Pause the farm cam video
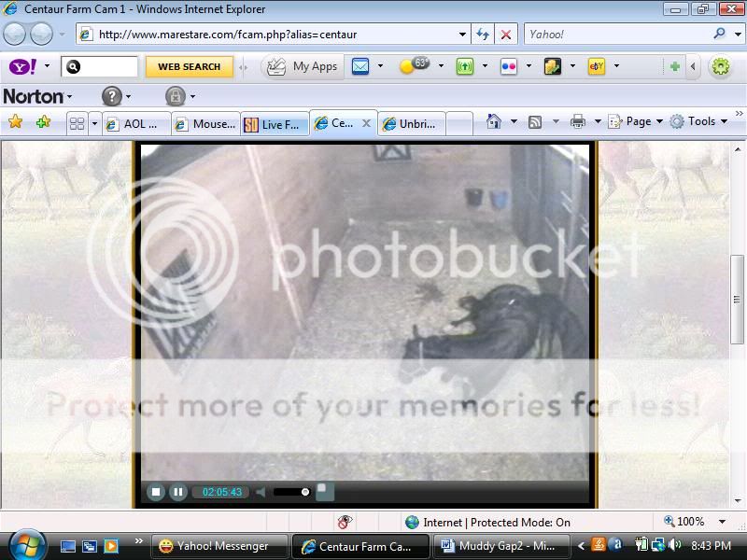The height and width of the screenshot is (560, 747). (x=177, y=492)
